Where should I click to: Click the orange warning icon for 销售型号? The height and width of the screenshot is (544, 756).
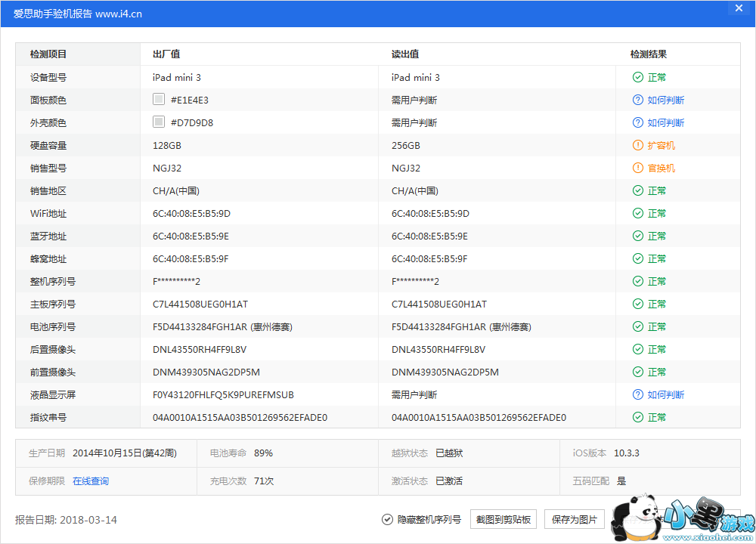(637, 168)
